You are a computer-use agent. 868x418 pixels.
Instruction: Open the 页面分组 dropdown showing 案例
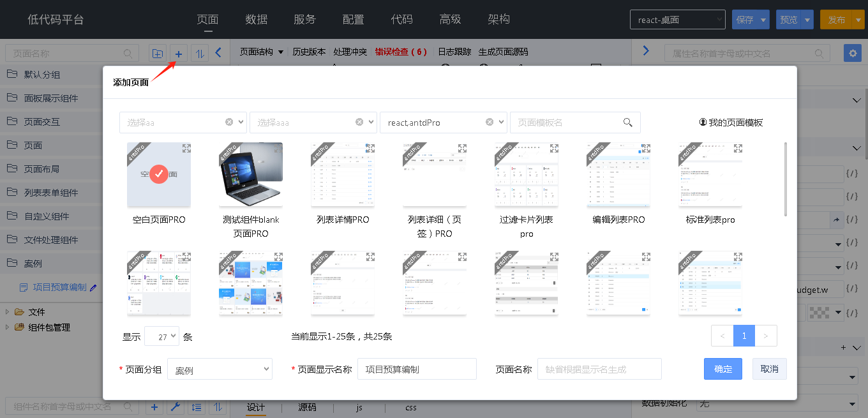220,369
